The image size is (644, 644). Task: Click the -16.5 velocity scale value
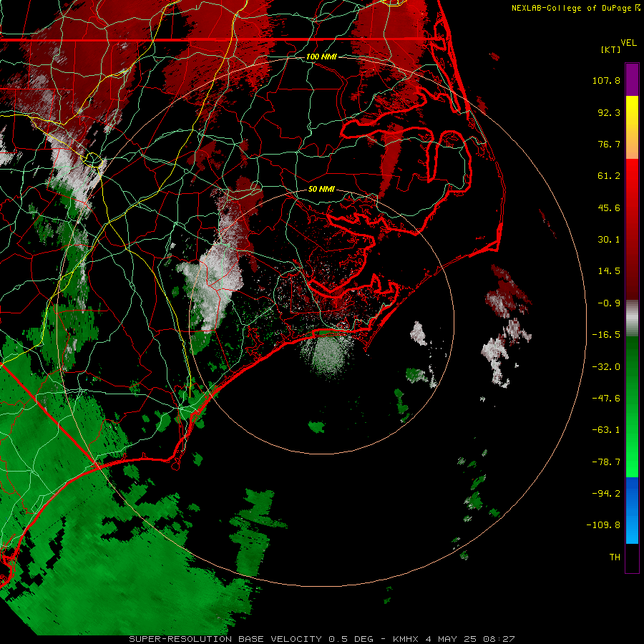606,335
